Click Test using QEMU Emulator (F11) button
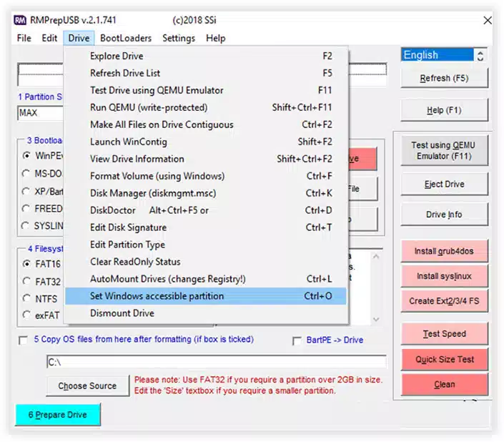Screen dimensions: 504x442 (444, 151)
